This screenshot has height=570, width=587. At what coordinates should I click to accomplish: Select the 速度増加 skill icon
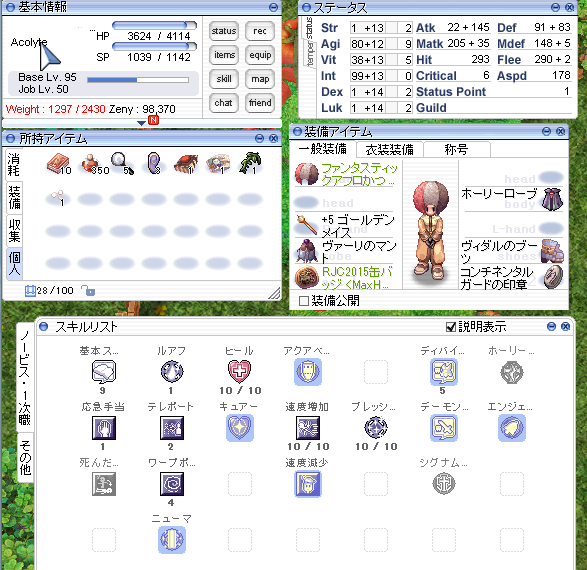point(308,428)
